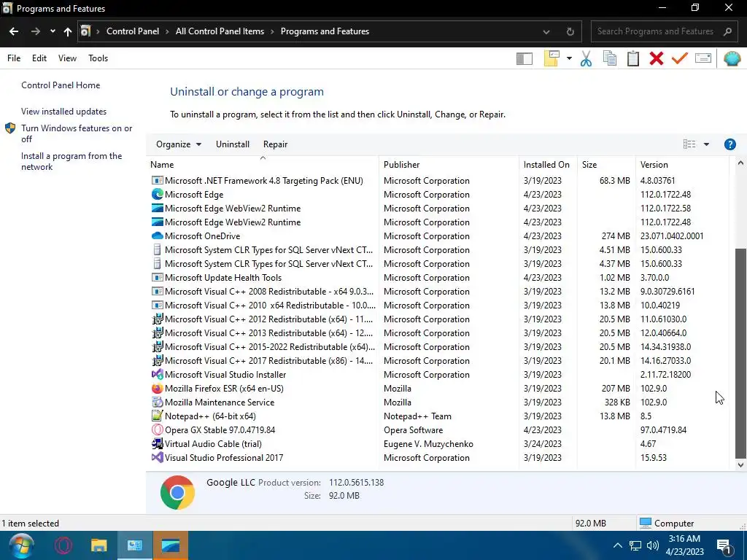Click the Mozilla Firefox ESR icon
This screenshot has width=747, height=560.
coord(158,388)
